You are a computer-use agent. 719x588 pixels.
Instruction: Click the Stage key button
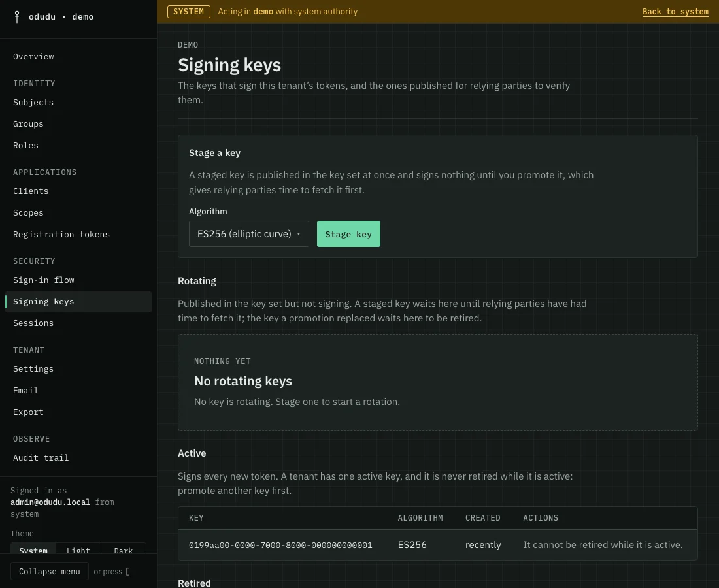click(x=348, y=234)
